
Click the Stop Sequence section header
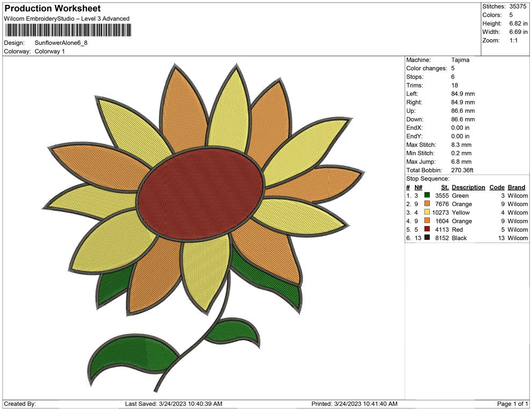427,178
